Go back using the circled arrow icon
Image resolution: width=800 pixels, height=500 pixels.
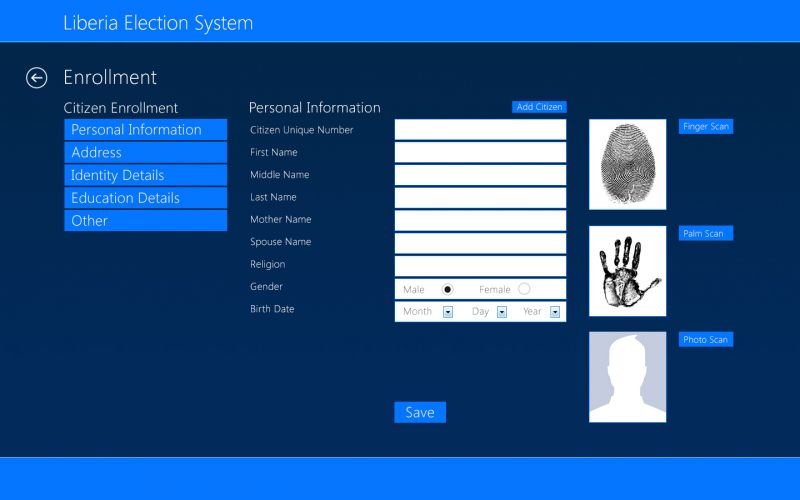[37, 78]
